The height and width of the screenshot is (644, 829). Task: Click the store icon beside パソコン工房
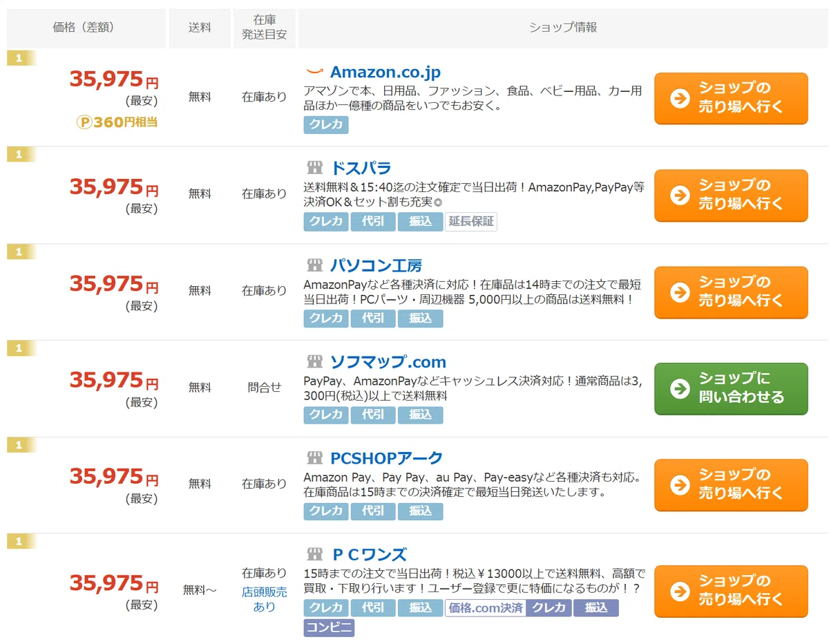pos(314,265)
